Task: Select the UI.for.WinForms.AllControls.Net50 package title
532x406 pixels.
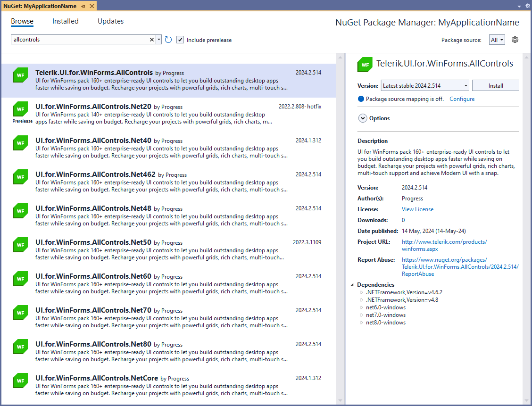Action: click(x=93, y=242)
